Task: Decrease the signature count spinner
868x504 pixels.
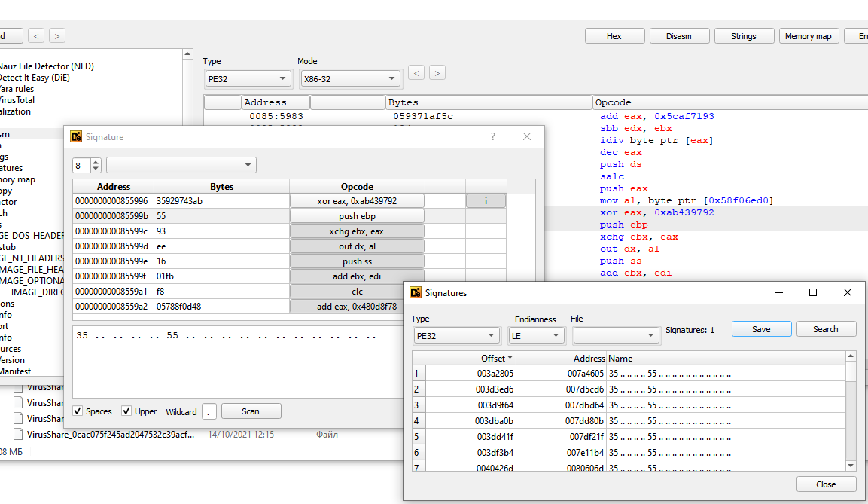Action: coord(96,168)
